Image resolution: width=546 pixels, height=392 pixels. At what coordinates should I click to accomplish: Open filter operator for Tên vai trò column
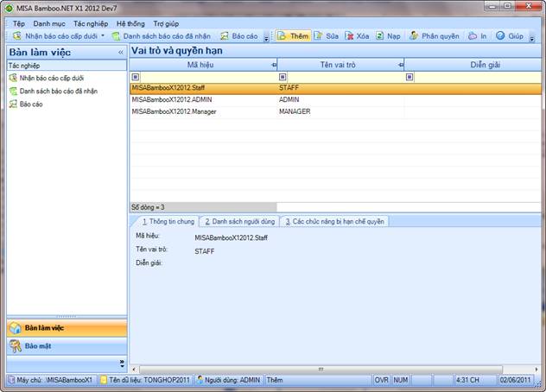point(283,77)
